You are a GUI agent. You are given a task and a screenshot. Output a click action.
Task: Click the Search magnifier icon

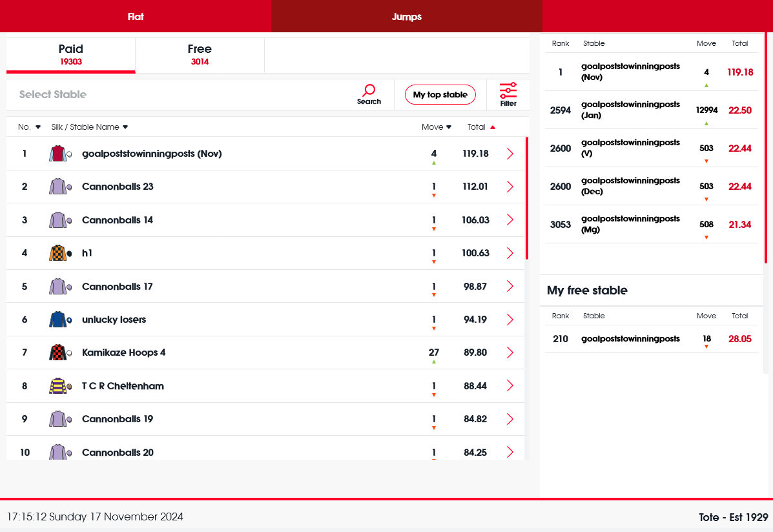(x=369, y=90)
